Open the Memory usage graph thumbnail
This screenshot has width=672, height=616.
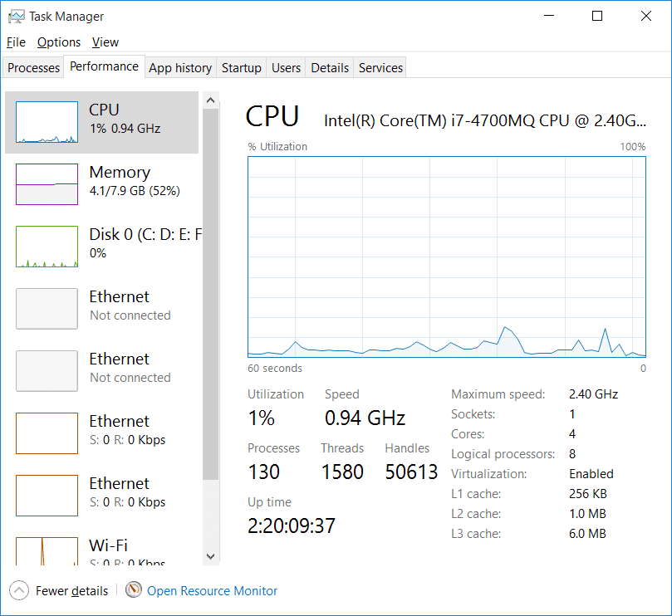click(x=47, y=184)
